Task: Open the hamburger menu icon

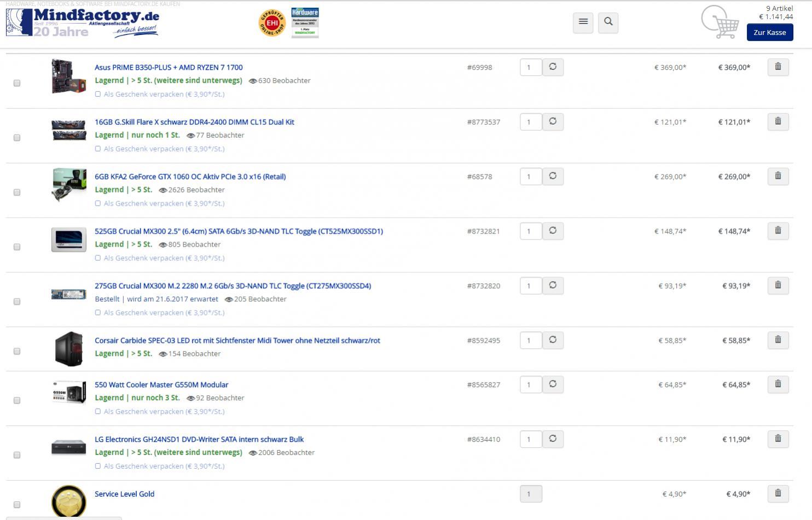Action: (x=583, y=22)
